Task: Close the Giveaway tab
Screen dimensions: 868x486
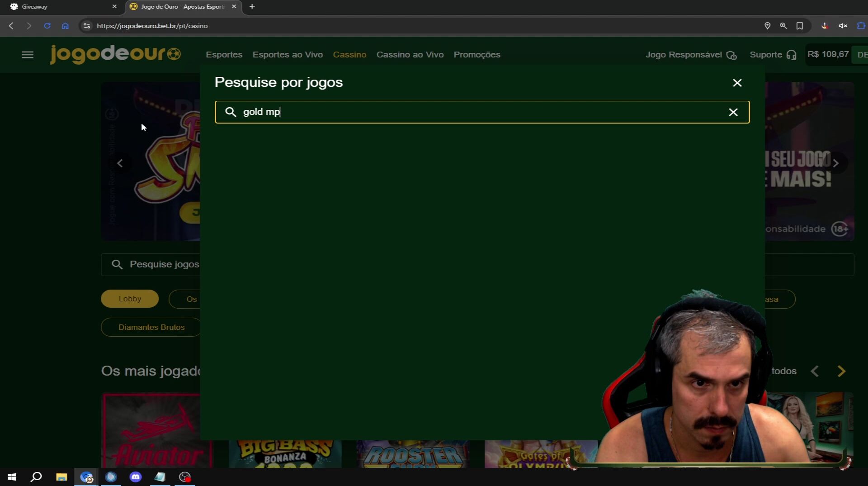Action: point(114,6)
